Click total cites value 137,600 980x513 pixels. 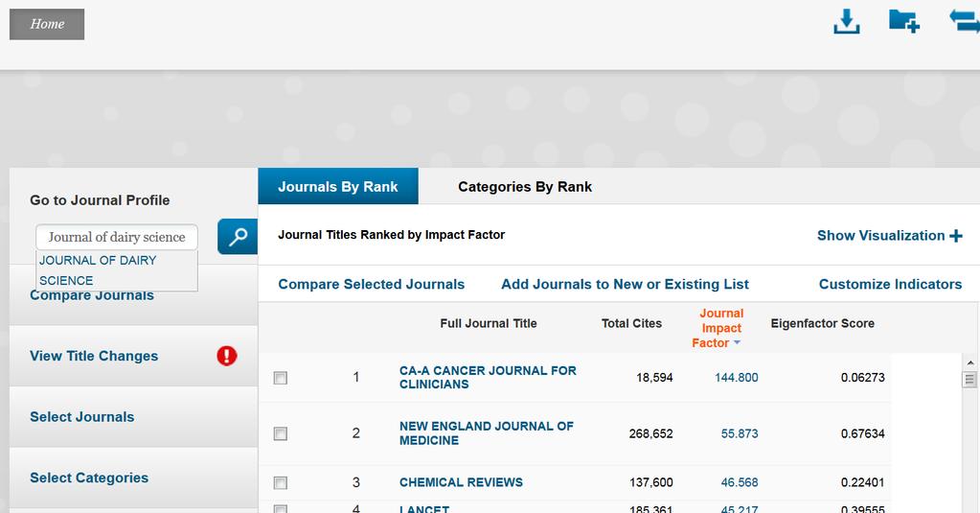650,482
